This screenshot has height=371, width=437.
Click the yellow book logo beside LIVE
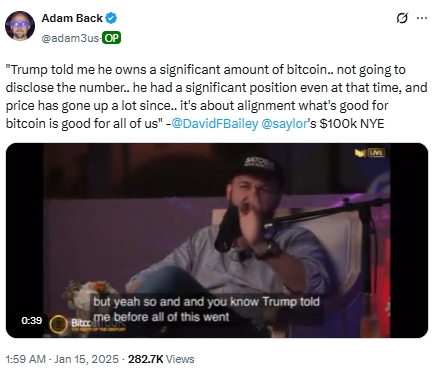pos(360,153)
